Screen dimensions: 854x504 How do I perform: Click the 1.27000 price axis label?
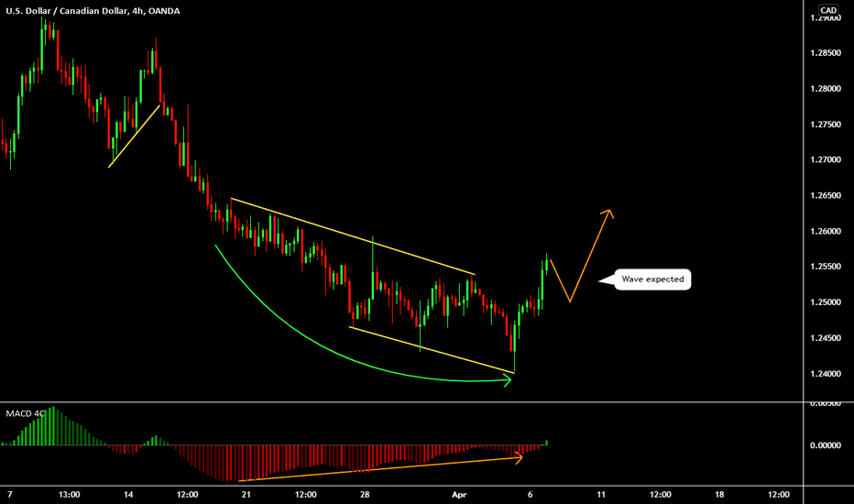point(826,159)
